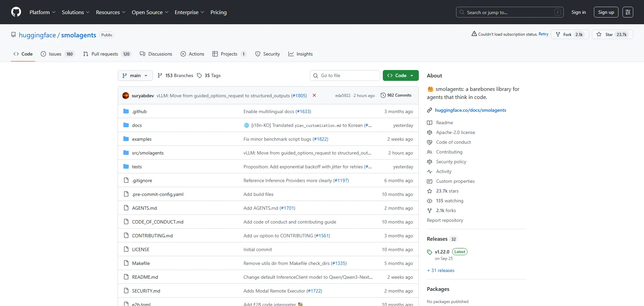This screenshot has width=644, height=306.
Task: Open the src/smolagents folder
Action: (148, 153)
